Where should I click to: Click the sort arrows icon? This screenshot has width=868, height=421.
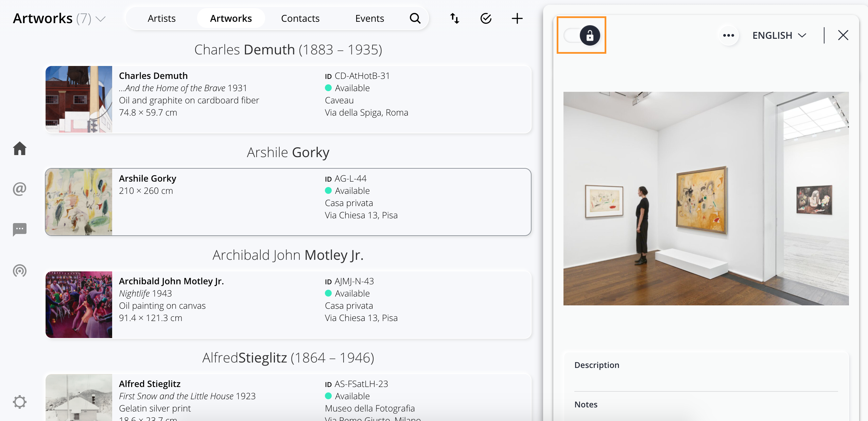(455, 18)
